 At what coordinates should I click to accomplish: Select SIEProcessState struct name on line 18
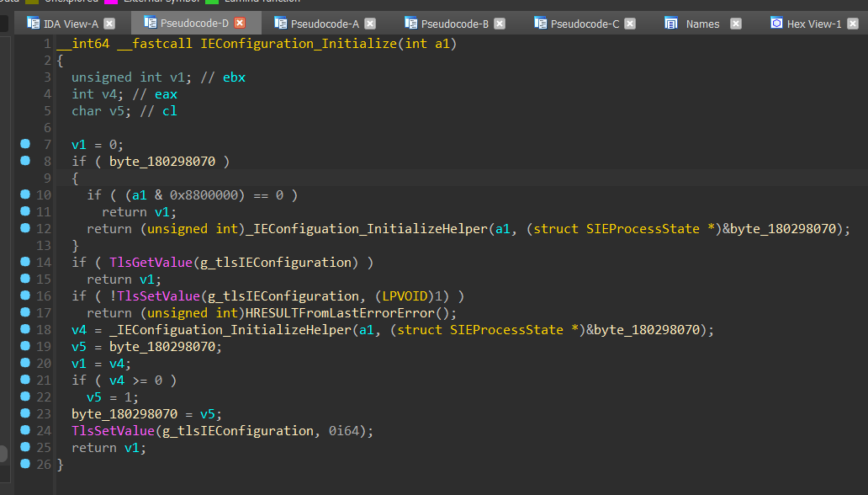coord(506,330)
